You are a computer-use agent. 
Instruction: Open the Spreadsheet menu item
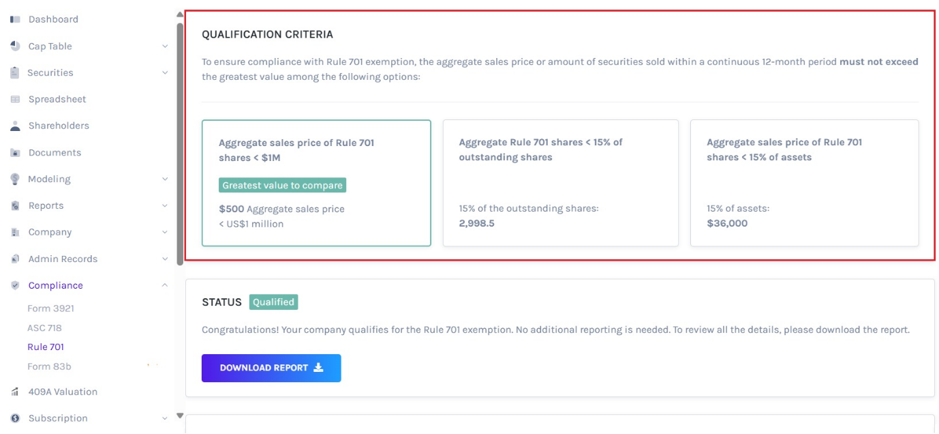[57, 99]
